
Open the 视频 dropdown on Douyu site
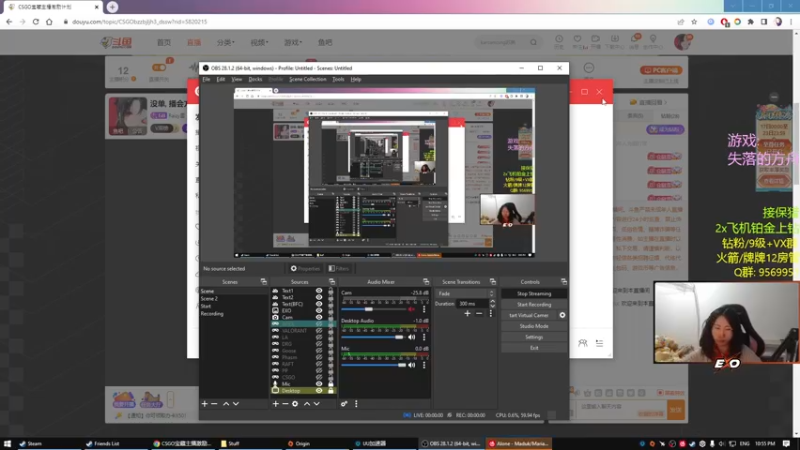coord(259,42)
